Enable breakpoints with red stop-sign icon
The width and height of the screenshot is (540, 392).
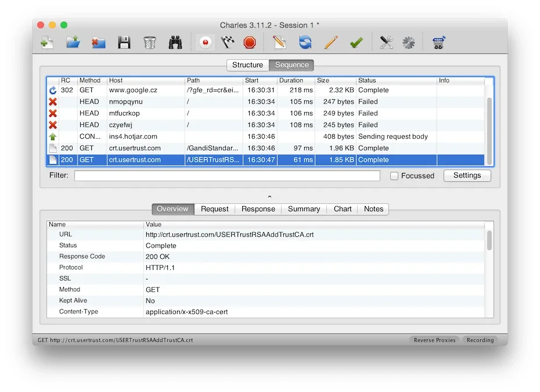250,43
